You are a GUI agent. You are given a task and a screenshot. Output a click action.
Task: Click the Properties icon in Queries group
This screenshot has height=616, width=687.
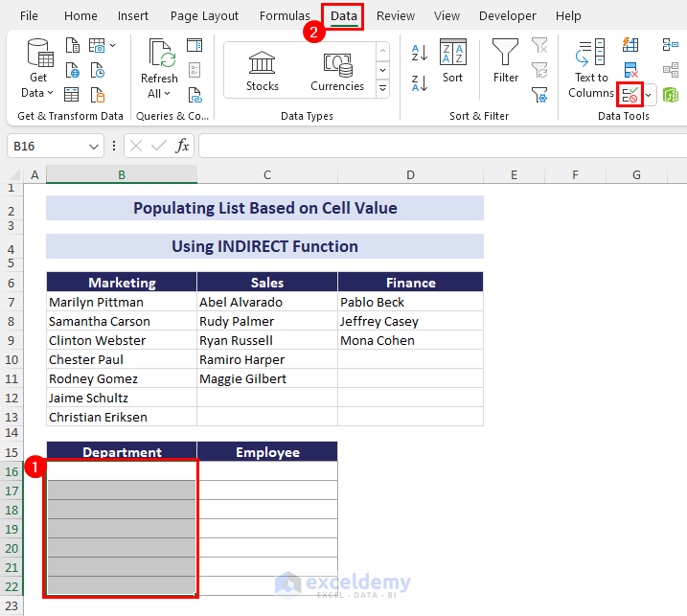[x=195, y=70]
